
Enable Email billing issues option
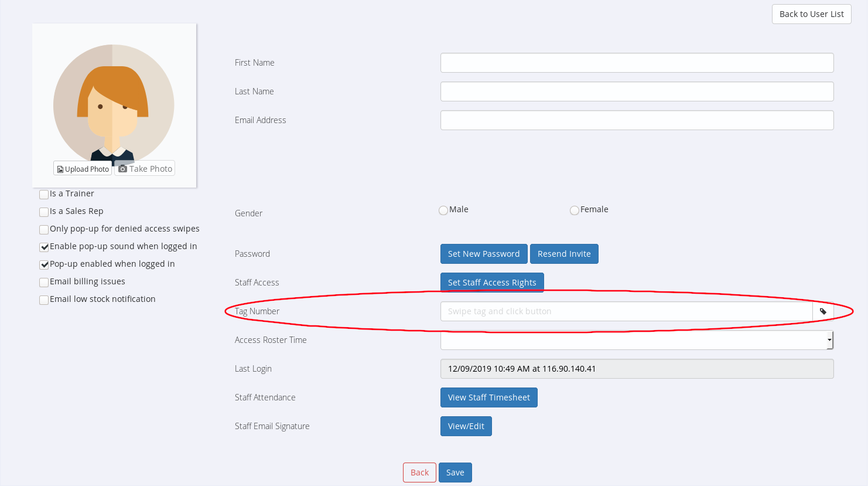point(44,282)
